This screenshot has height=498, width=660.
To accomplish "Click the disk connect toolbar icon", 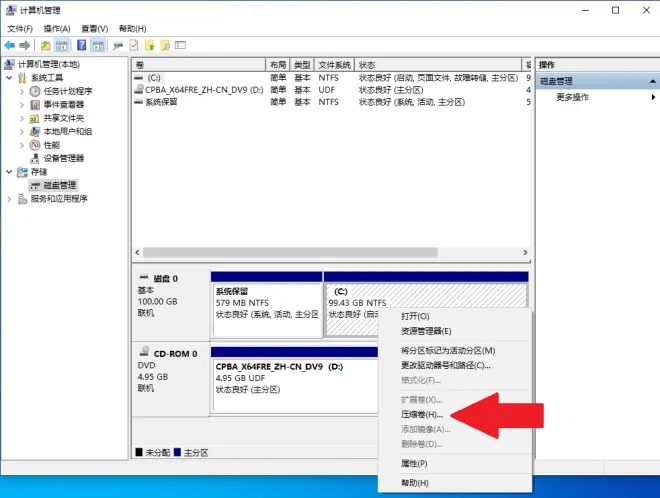I will (x=118, y=45).
